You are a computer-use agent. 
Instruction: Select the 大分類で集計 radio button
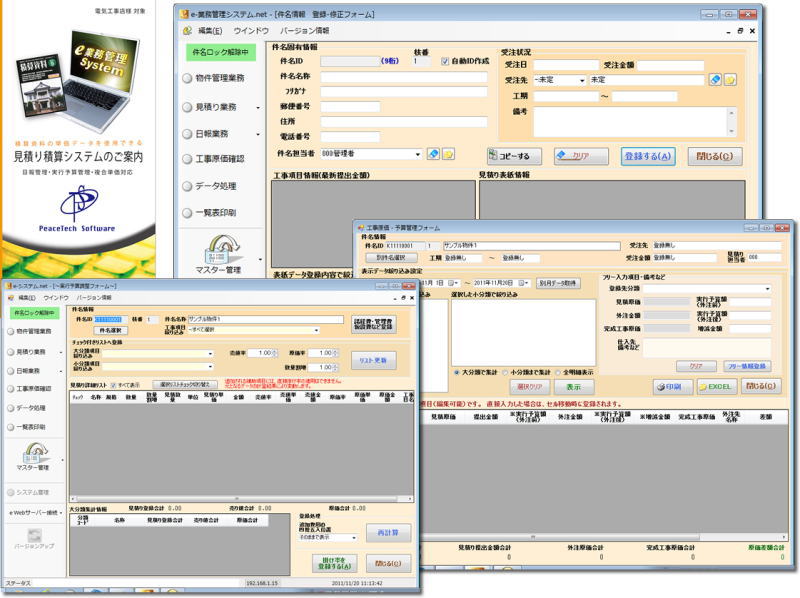pyautogui.click(x=457, y=372)
